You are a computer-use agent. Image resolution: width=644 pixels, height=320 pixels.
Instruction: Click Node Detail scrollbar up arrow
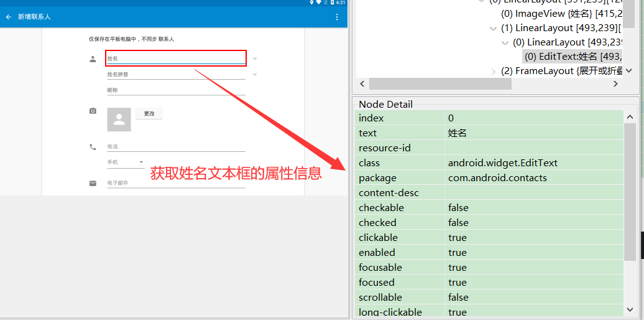(630, 117)
